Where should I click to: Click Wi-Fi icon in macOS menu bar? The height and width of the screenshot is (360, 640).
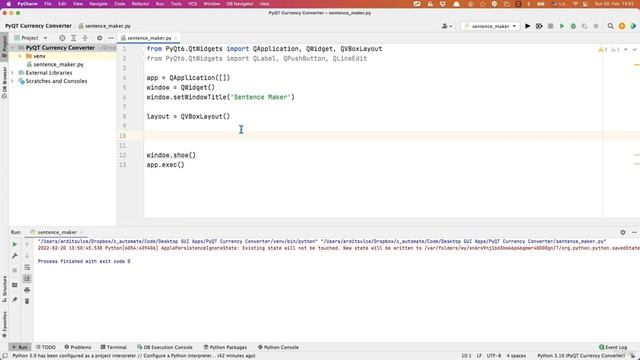coord(575,4)
